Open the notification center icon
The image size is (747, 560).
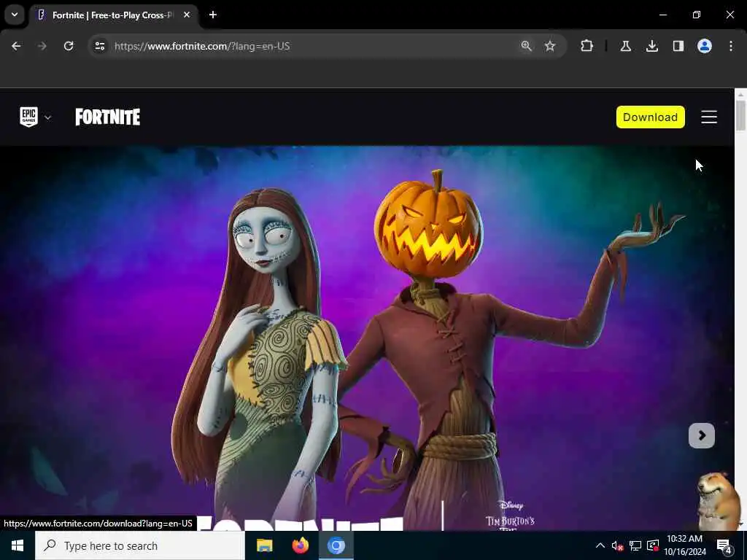[724, 546]
